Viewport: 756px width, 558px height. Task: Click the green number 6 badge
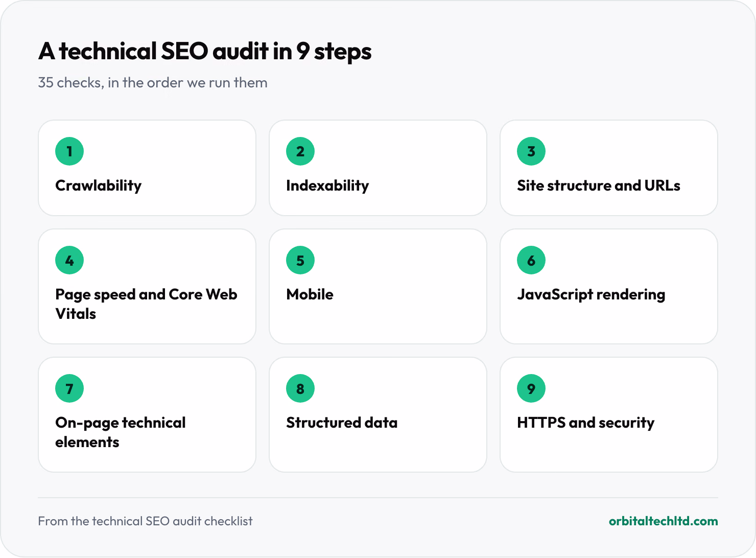click(531, 260)
